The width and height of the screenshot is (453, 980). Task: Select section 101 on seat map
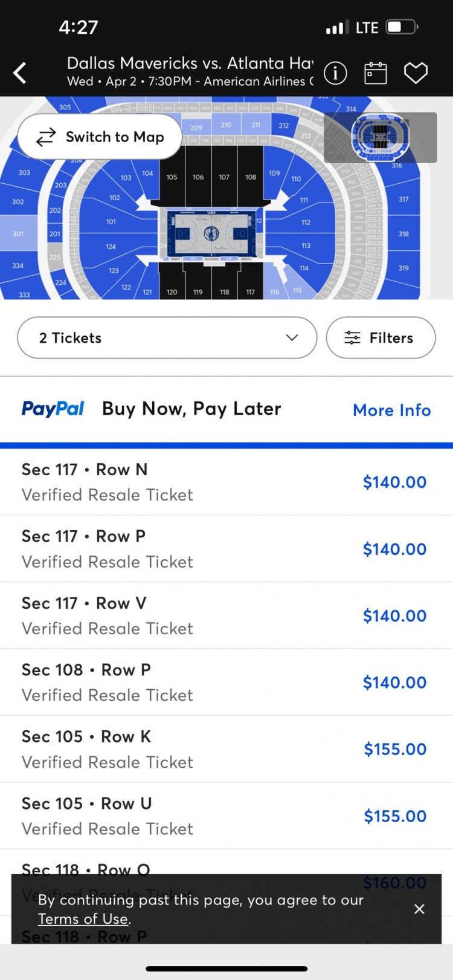pyautogui.click(x=111, y=222)
